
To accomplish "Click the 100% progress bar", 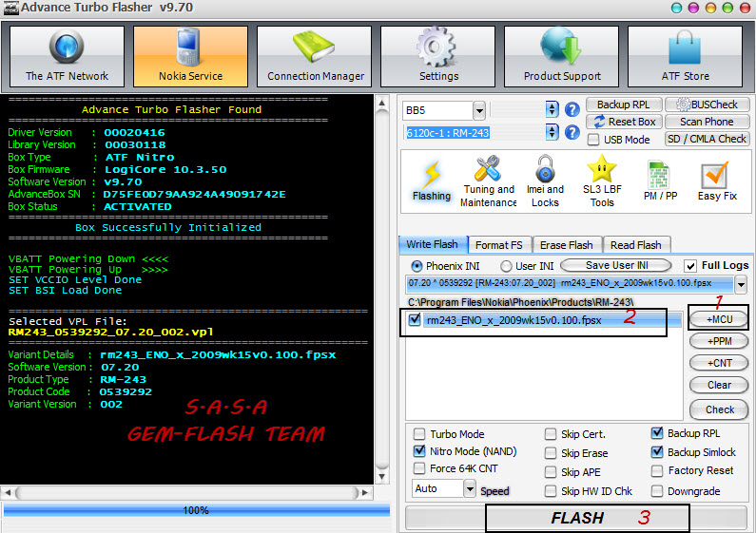I will pos(196,510).
